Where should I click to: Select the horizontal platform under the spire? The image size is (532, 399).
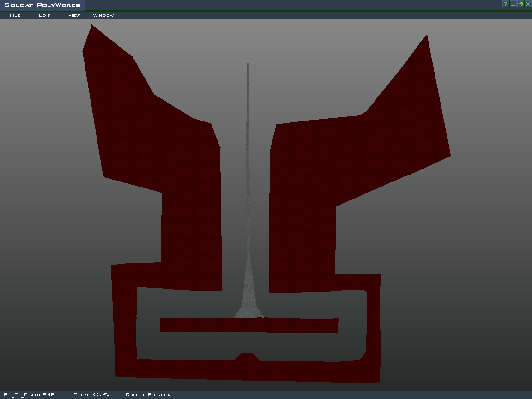tap(249, 325)
